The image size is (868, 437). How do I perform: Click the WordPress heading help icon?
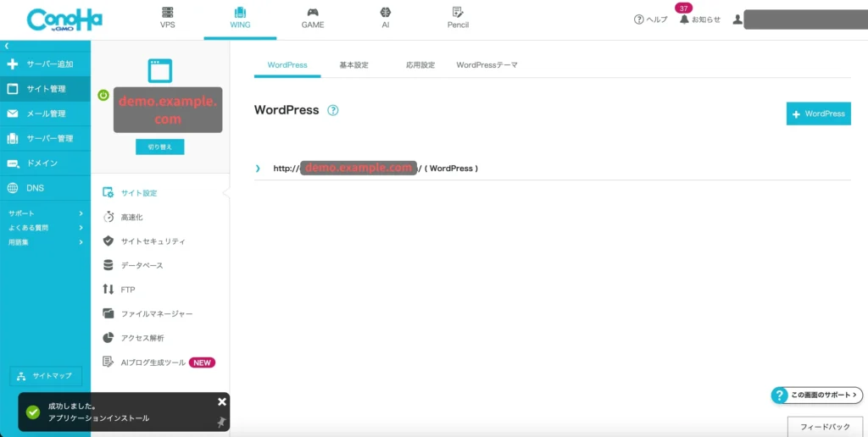coord(332,110)
